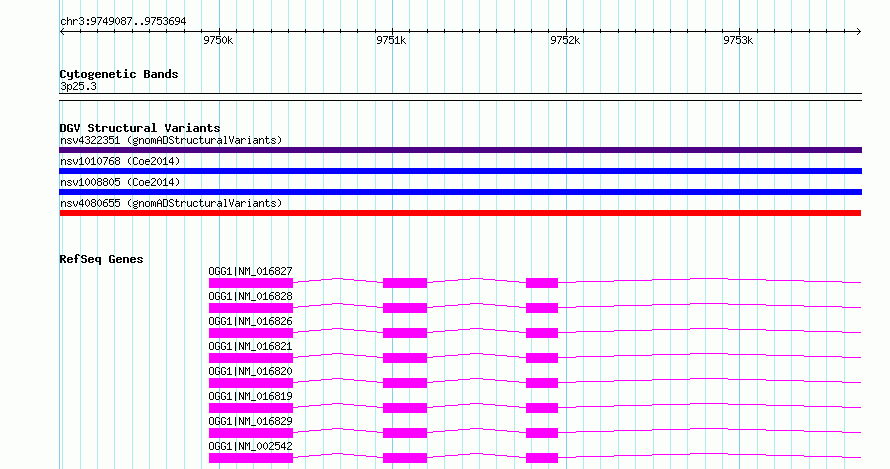
Task: Select the red nsv4080655 variant bar
Action: 460,213
